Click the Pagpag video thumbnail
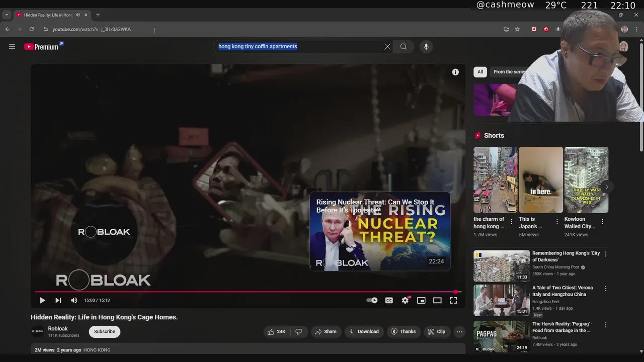Viewport: 644px width, 362px height. click(502, 336)
